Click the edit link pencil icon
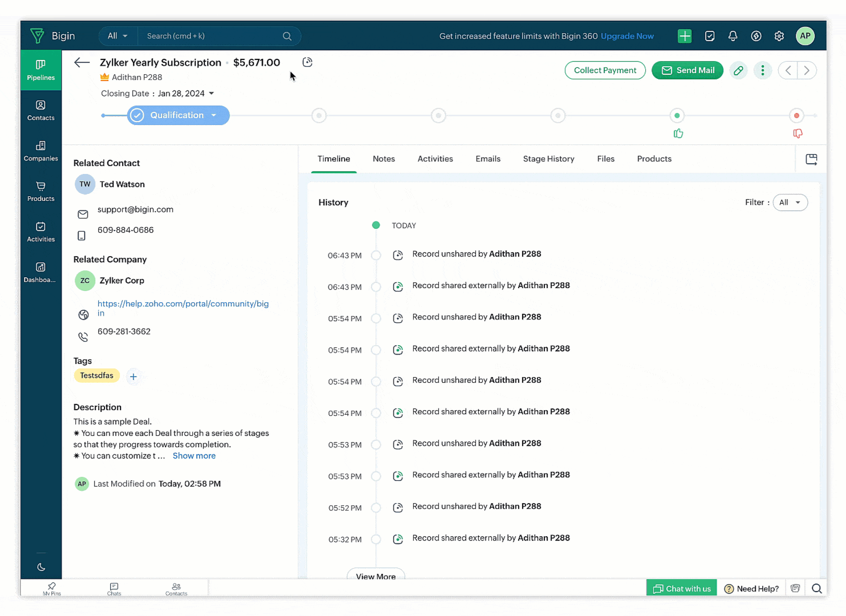Image resolution: width=846 pixels, height=616 pixels. 739,70
